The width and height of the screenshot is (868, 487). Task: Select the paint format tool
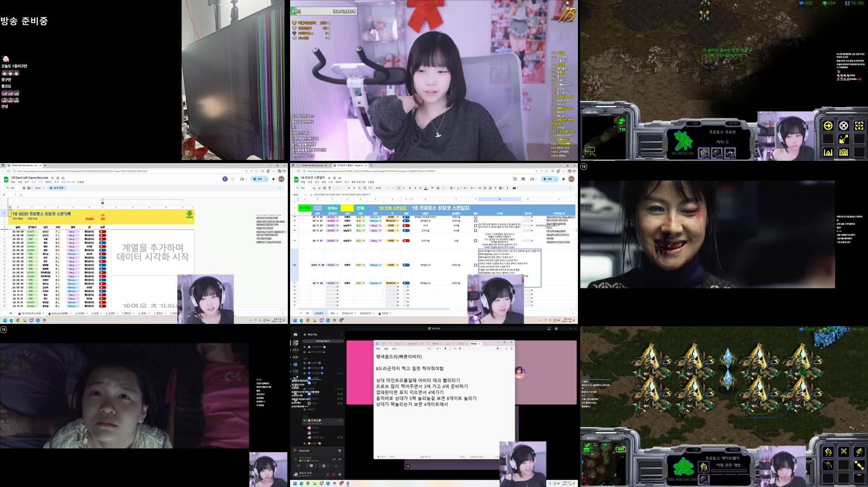(x=329, y=188)
